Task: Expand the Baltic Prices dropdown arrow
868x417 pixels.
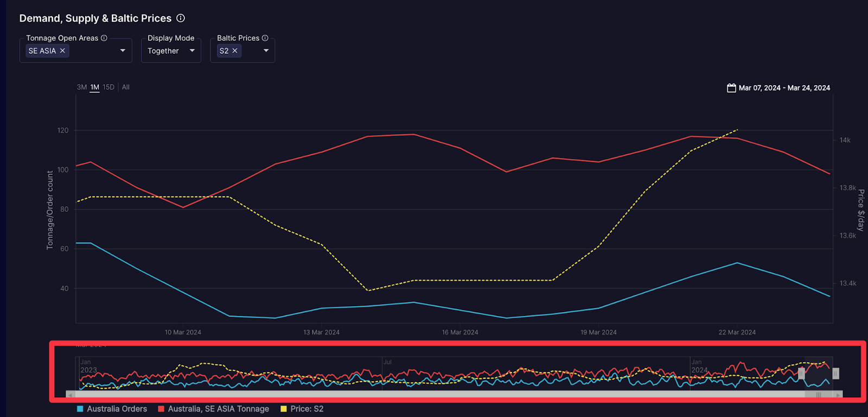Action: click(266, 50)
